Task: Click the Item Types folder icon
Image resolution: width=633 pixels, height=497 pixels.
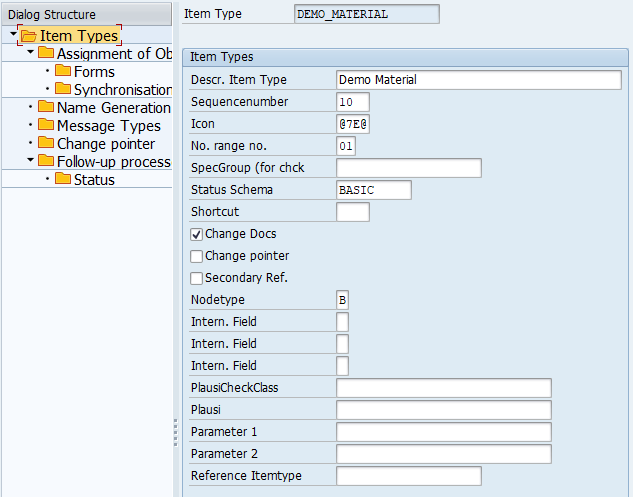Action: tap(28, 36)
